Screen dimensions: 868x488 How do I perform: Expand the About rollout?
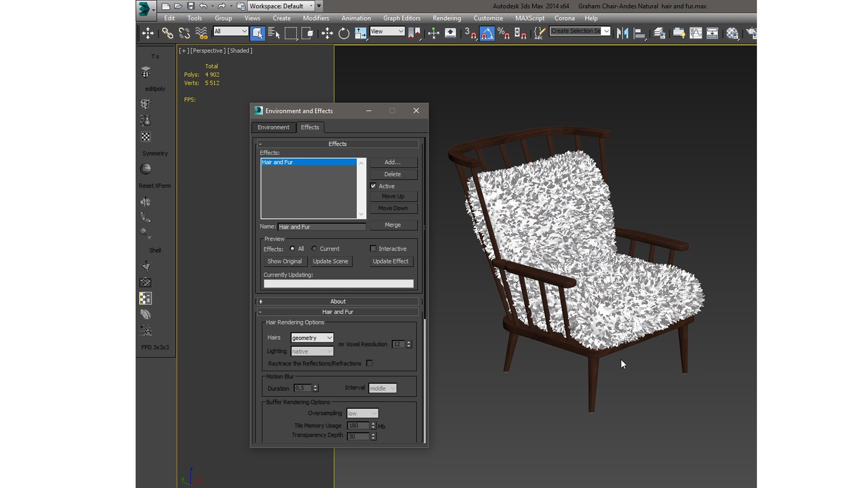pyautogui.click(x=338, y=301)
